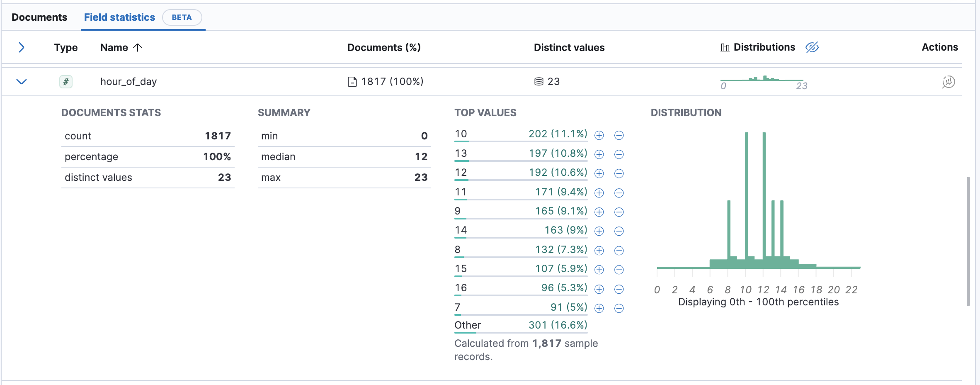
Task: Click the BETA badge next to Field statistics
Action: [182, 17]
